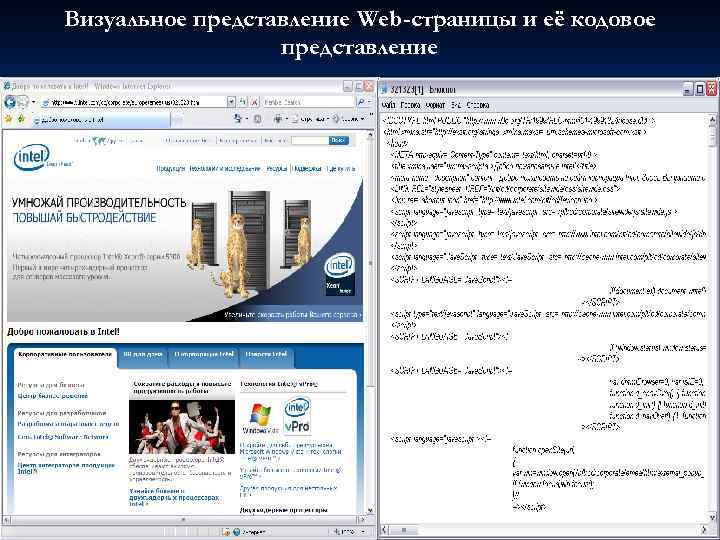Select Корпоративные пользователи tab

(65, 354)
